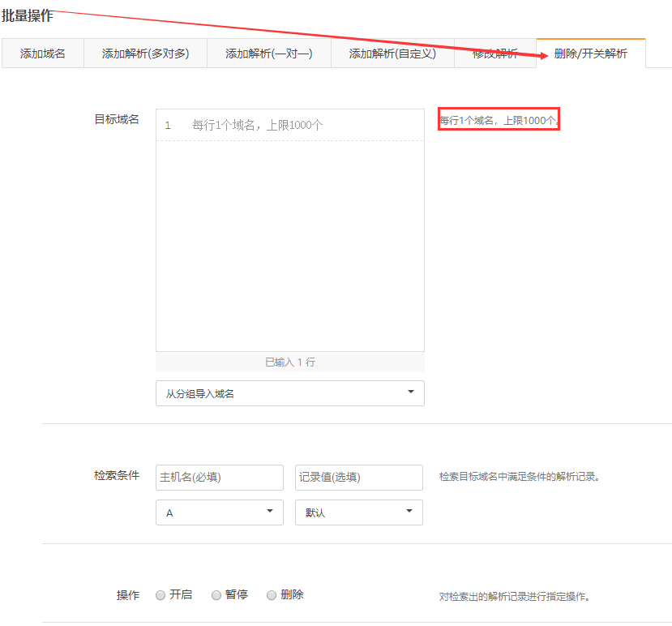
Task: Open the record type dropdown showing A
Action: (x=219, y=512)
